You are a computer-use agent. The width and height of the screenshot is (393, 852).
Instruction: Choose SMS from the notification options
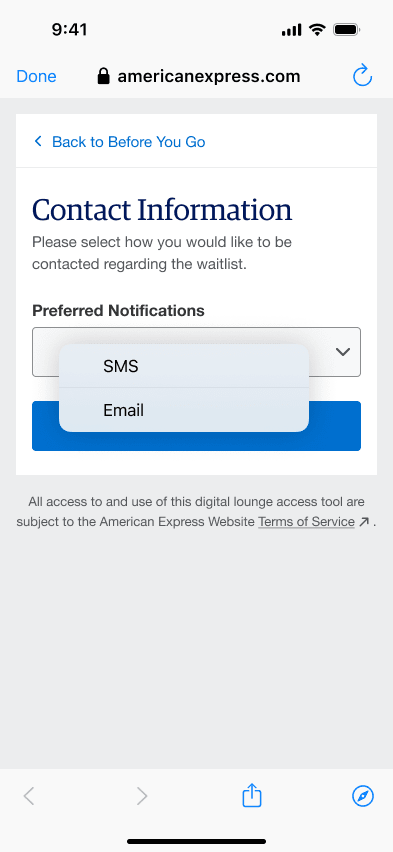(x=184, y=366)
